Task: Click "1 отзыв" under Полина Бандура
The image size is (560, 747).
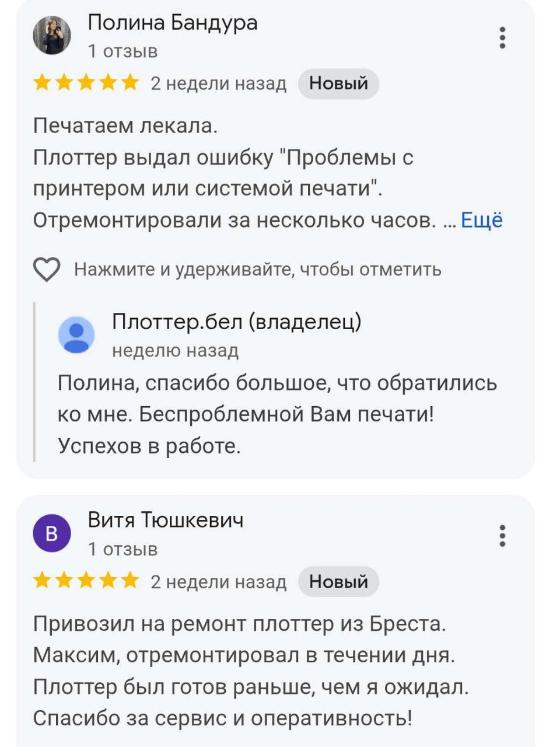Action: 123,51
